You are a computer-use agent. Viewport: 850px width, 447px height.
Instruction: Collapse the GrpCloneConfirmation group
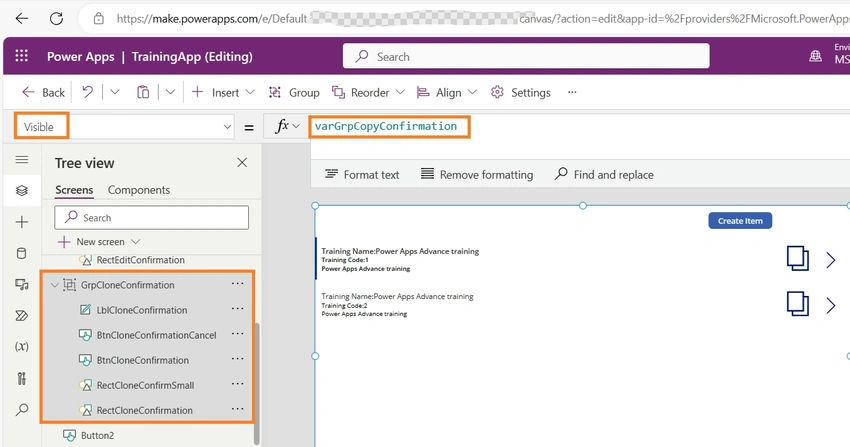(x=54, y=285)
